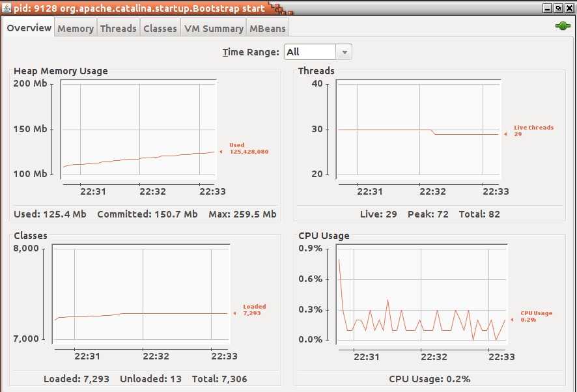Open the MBeans tab
The height and width of the screenshot is (392, 577).
click(x=268, y=29)
